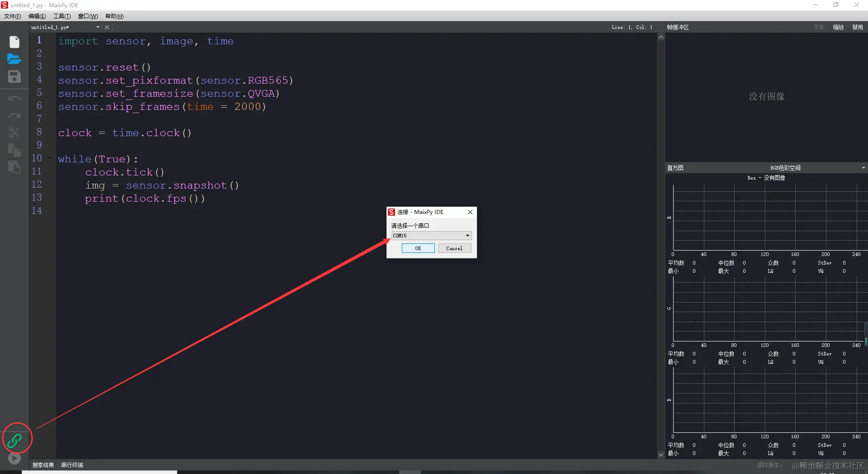Image resolution: width=868 pixels, height=474 pixels.
Task: Confirm serial port with OK button
Action: point(418,248)
